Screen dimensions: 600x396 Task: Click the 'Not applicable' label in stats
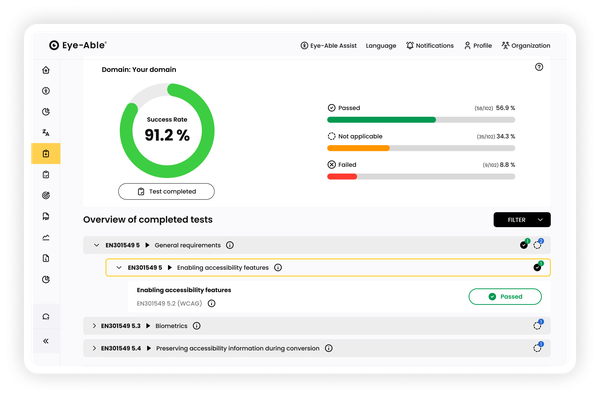tap(360, 136)
